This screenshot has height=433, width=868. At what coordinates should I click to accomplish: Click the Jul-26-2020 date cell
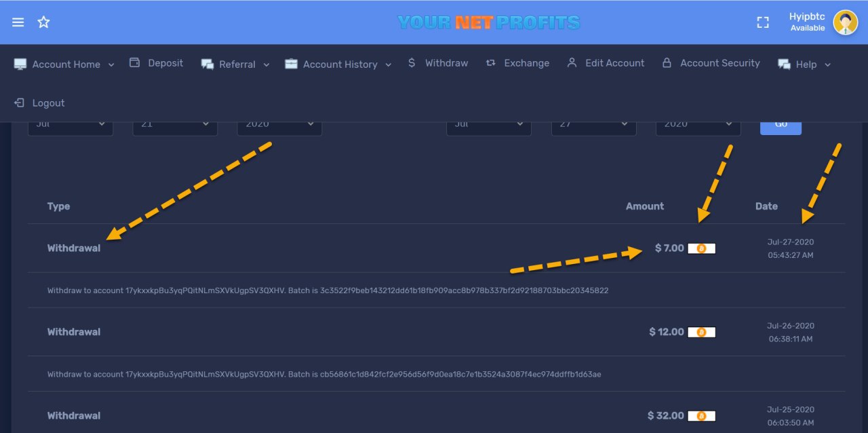pyautogui.click(x=791, y=332)
